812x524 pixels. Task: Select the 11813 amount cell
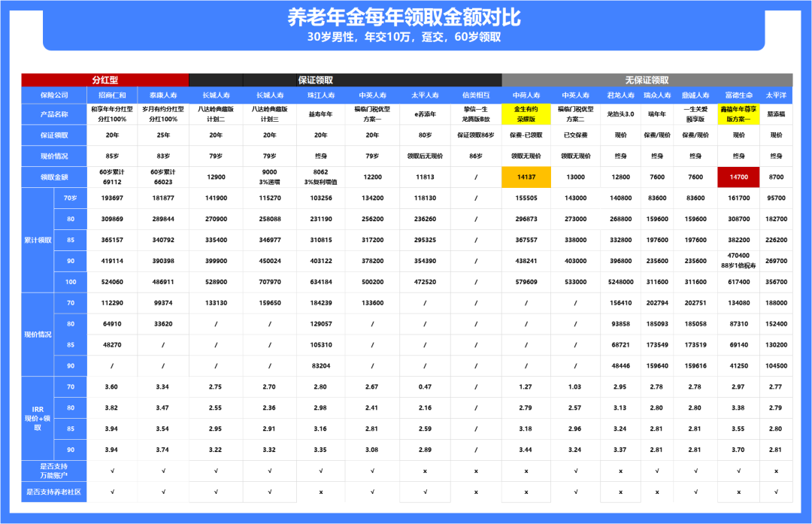coord(425,177)
